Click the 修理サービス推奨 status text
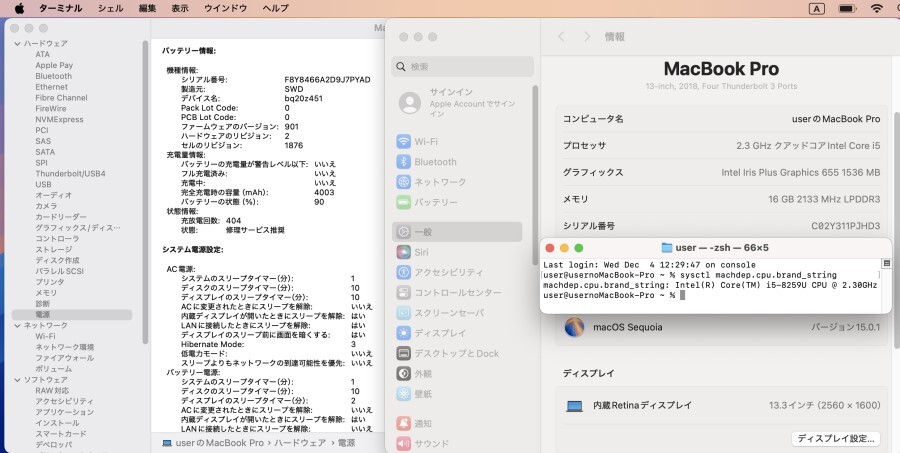The width and height of the screenshot is (900, 453). 255,230
